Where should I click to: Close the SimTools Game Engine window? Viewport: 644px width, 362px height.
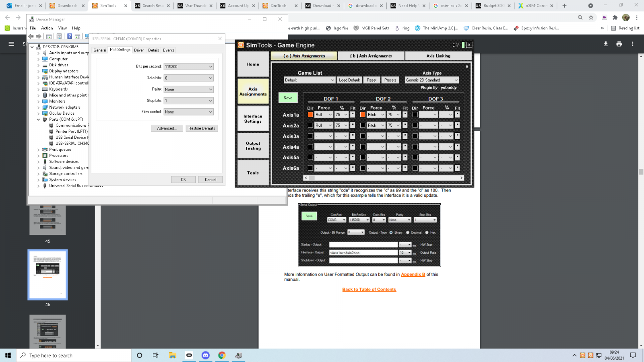[x=469, y=45]
